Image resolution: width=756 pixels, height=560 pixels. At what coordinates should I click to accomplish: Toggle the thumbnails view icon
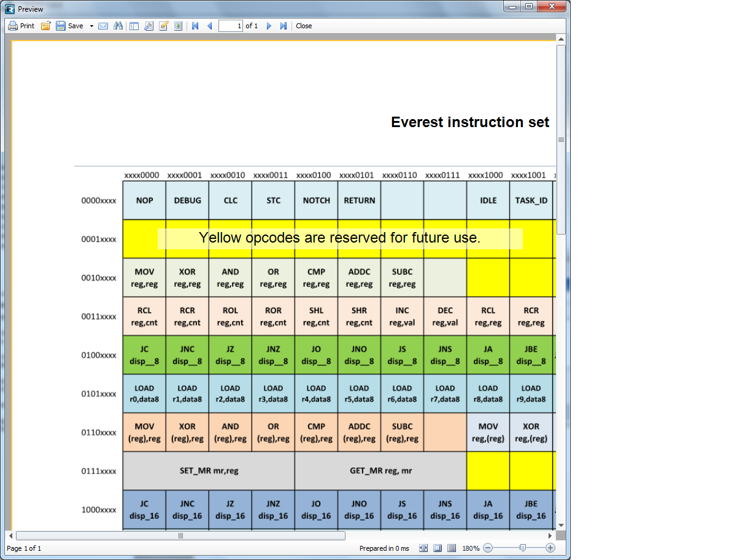tap(178, 26)
